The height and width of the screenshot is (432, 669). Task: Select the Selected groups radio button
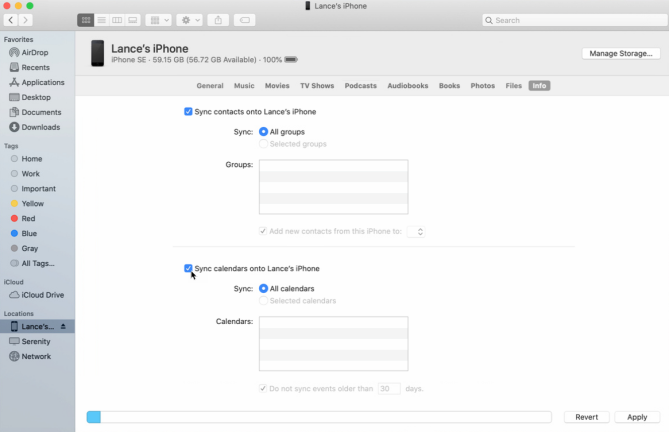263,144
